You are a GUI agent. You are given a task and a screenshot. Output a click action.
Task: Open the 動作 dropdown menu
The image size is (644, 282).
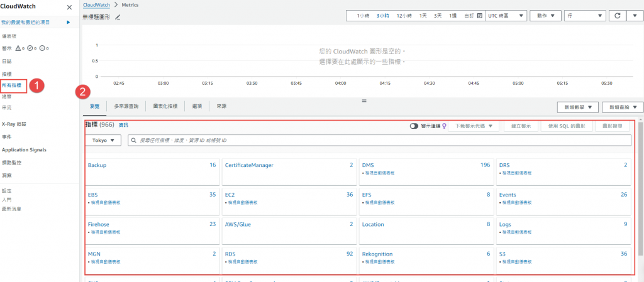[x=545, y=16]
